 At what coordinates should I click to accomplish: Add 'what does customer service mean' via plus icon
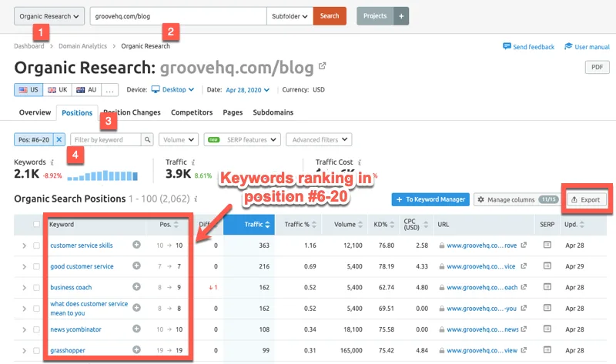click(136, 308)
